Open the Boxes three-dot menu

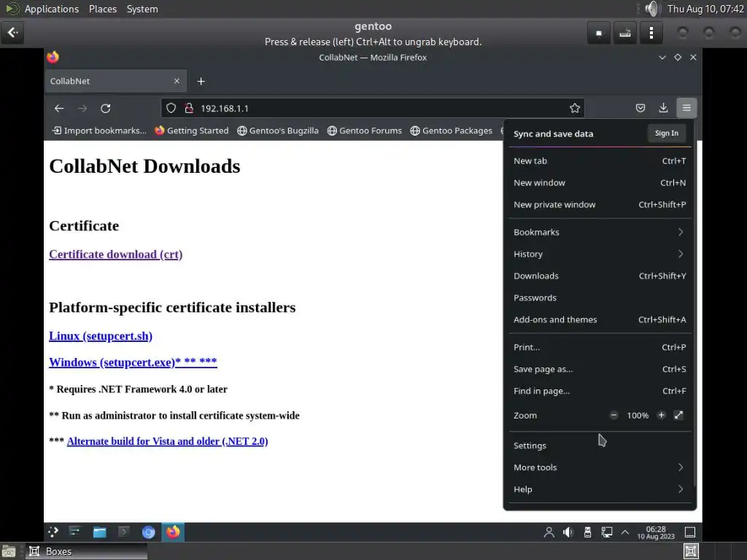[x=651, y=34]
